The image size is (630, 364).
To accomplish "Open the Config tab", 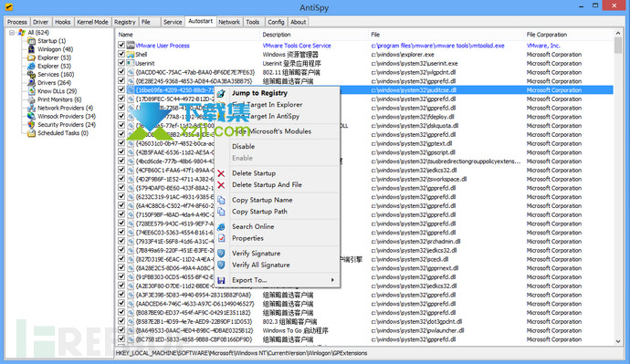I will tap(276, 22).
